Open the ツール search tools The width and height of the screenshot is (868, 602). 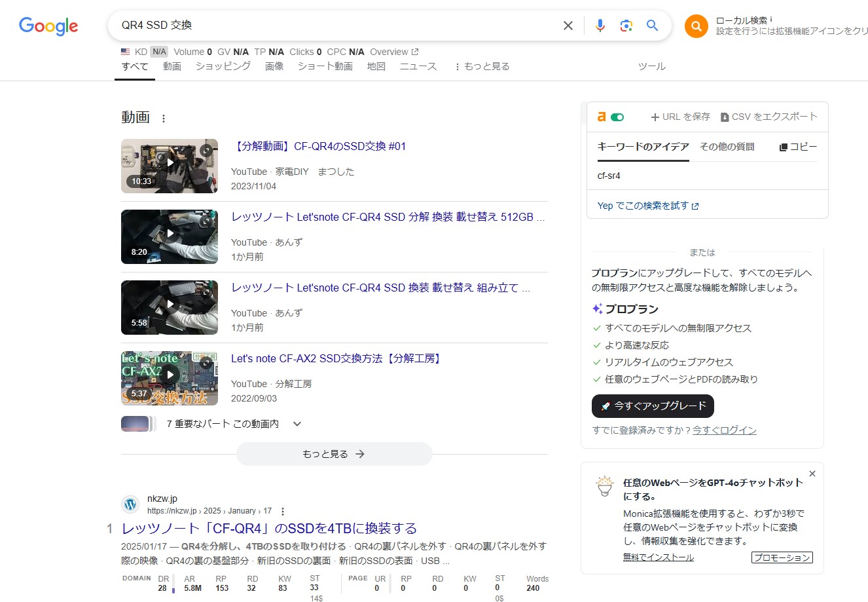coord(652,66)
